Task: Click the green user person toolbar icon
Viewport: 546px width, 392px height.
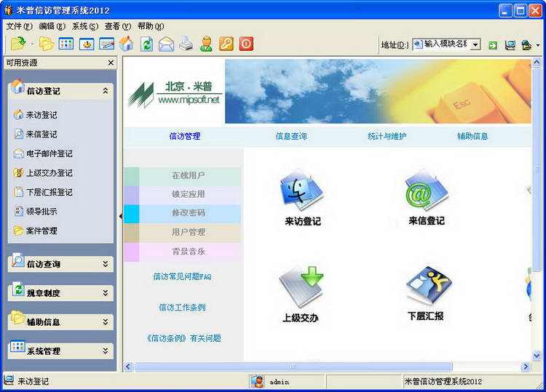Action: click(x=207, y=44)
